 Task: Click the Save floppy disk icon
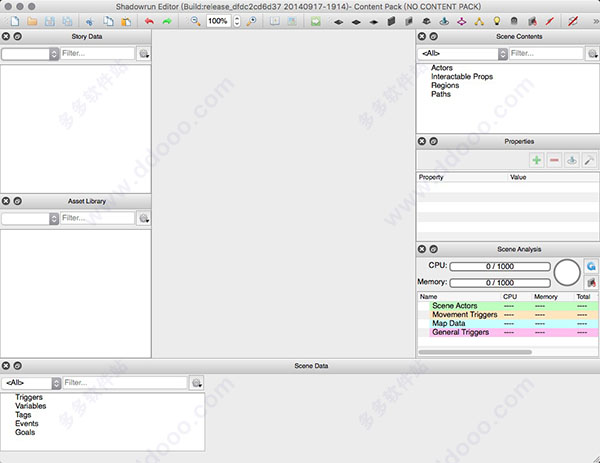(x=50, y=21)
